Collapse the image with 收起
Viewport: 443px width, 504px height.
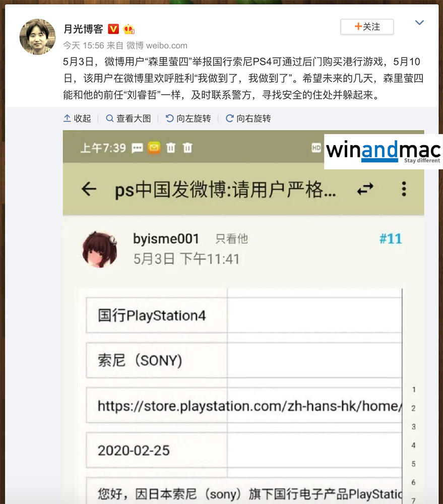[x=77, y=118]
